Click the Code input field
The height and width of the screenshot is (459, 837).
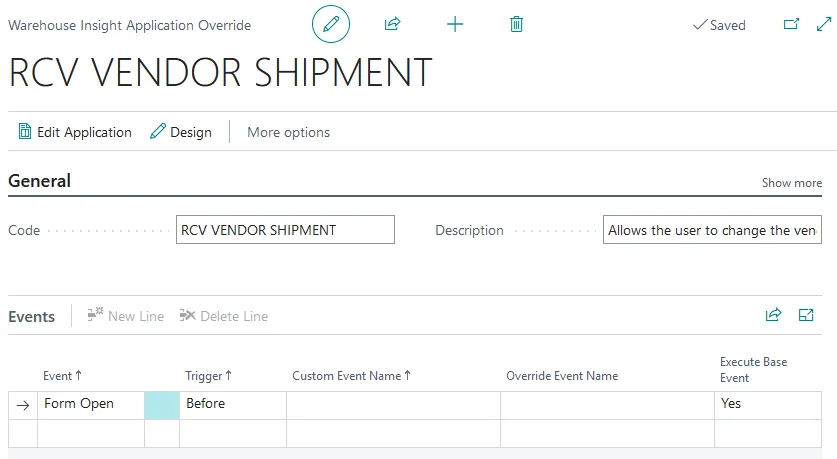tap(285, 230)
